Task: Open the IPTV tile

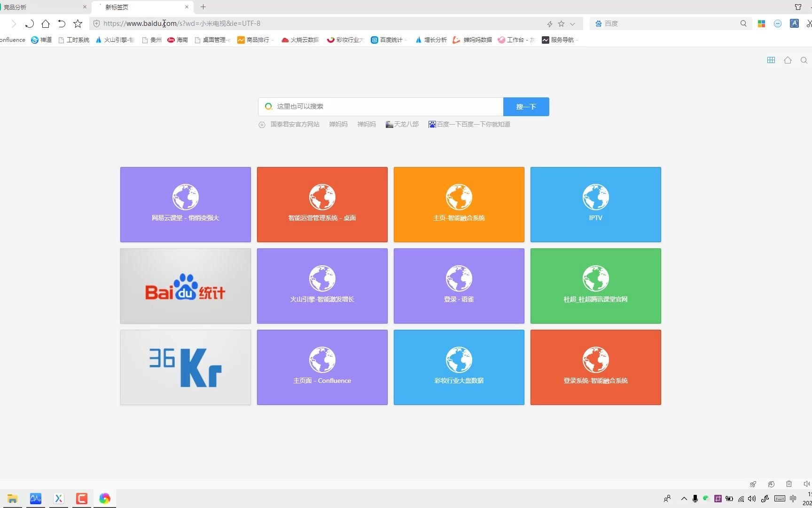Action: pyautogui.click(x=596, y=205)
